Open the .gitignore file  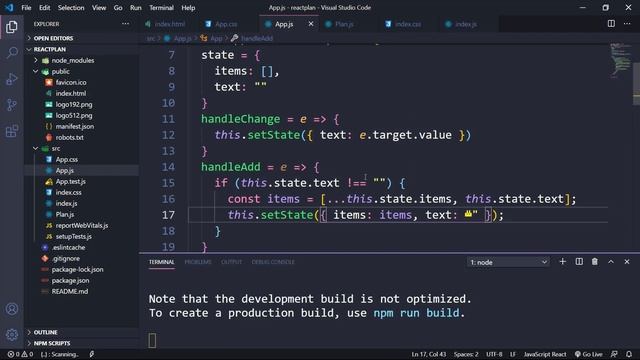(66, 258)
